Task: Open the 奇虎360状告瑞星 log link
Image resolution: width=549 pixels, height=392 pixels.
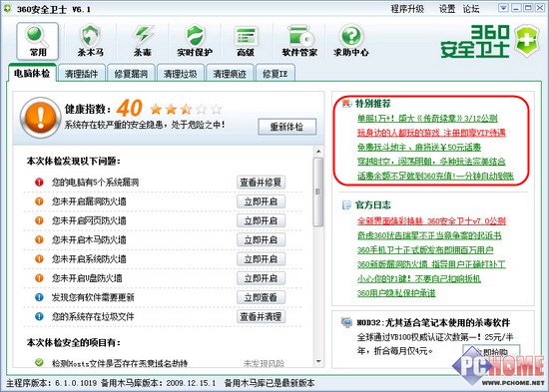Action: click(x=429, y=235)
